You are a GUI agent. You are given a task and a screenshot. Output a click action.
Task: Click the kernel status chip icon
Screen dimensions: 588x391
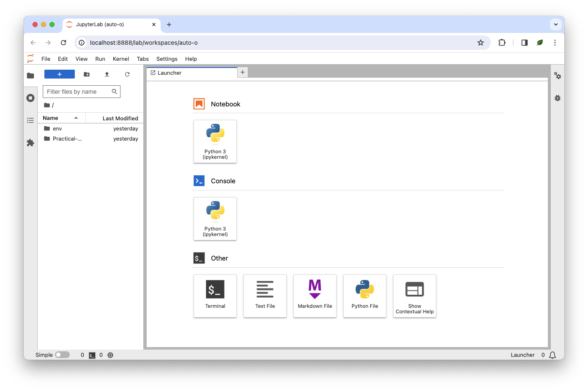[110, 355]
